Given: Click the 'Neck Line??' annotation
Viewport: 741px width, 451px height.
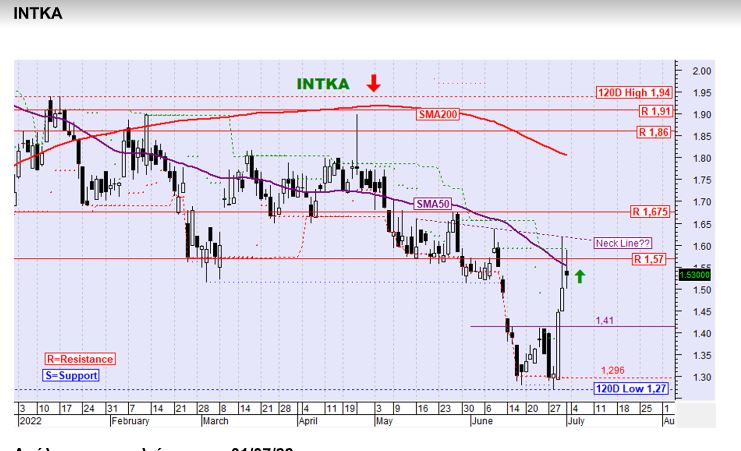Looking at the screenshot, I should click(x=623, y=243).
